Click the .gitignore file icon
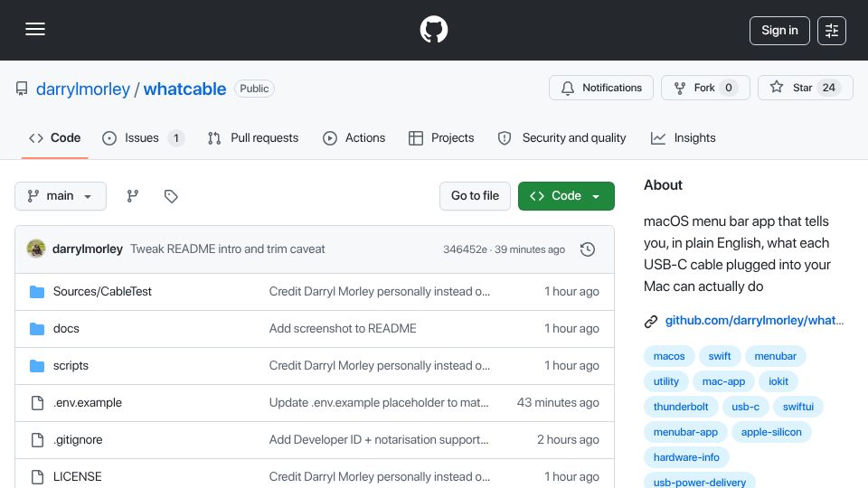Image resolution: width=868 pixels, height=488 pixels. (x=37, y=440)
